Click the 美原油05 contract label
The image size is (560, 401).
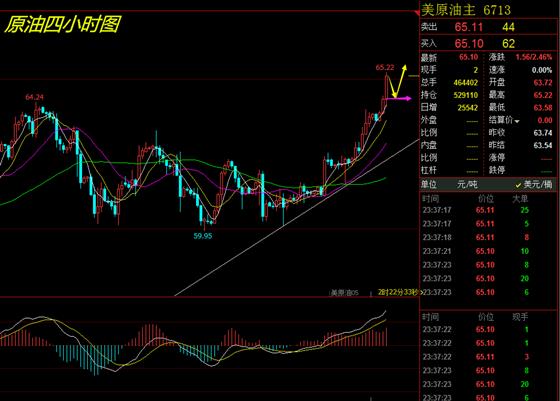pyautogui.click(x=344, y=293)
